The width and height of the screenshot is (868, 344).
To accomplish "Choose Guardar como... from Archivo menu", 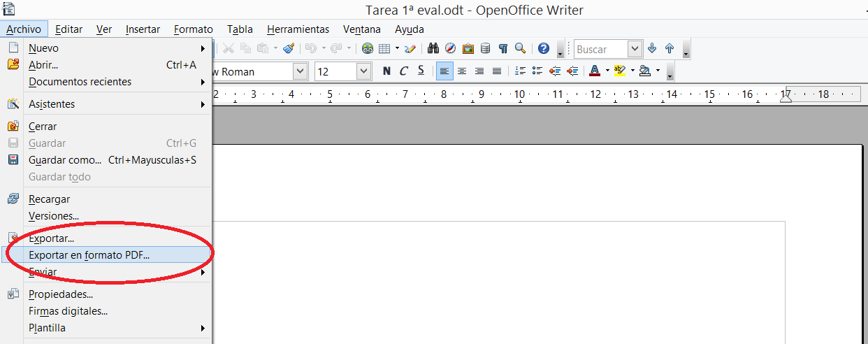I will tap(107, 160).
